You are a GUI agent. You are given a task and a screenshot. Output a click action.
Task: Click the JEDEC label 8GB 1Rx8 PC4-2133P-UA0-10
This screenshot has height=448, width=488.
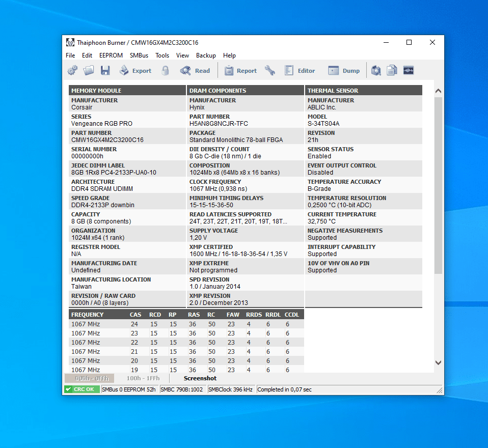[x=114, y=173]
